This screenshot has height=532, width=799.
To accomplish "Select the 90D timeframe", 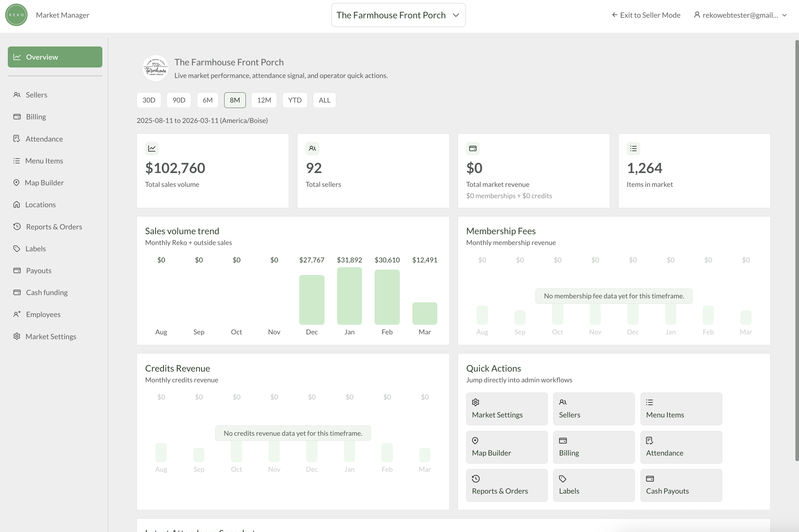I will [x=179, y=100].
